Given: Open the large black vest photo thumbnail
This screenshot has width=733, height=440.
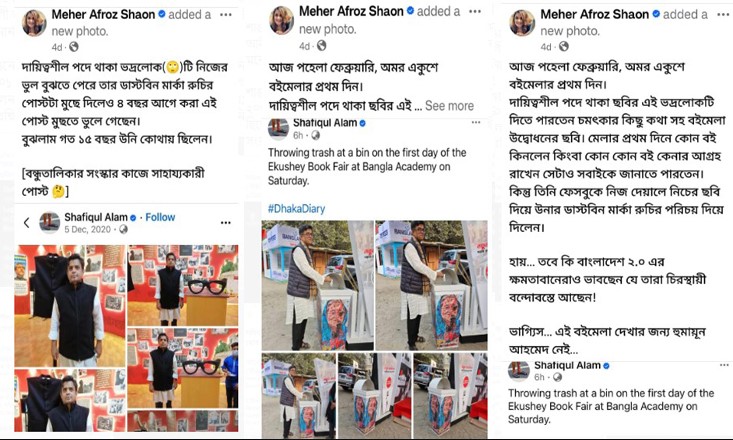Looking at the screenshot, I should tap(70, 306).
